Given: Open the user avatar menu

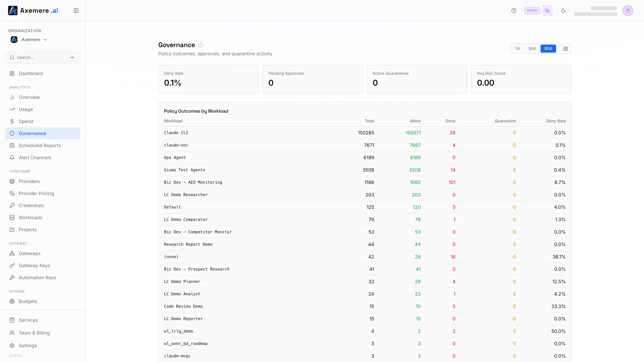Looking at the screenshot, I should coord(628,11).
